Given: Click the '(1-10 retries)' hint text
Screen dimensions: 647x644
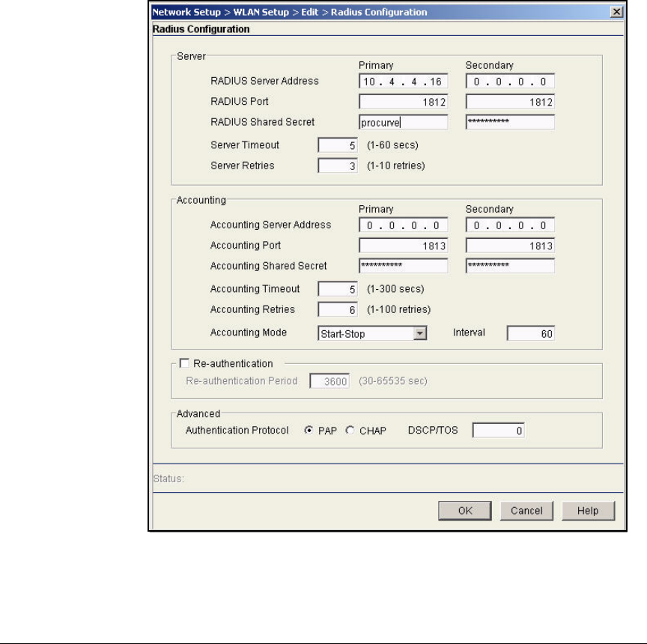Looking at the screenshot, I should (395, 165).
